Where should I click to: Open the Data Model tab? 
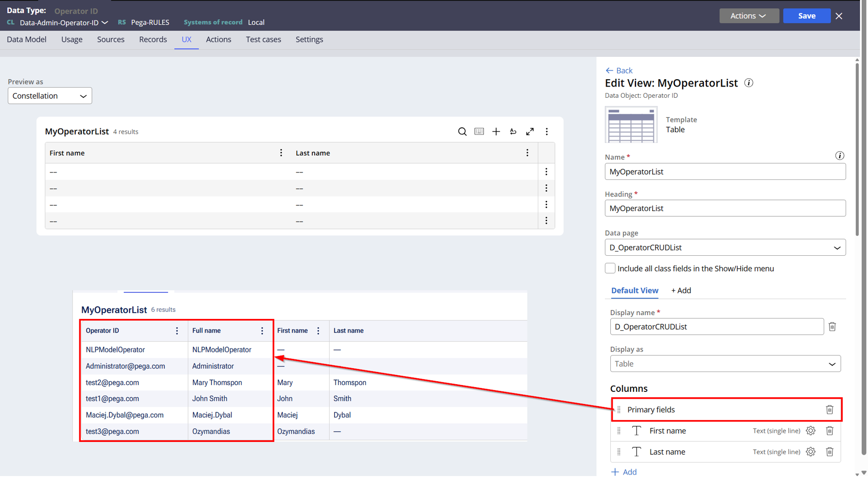[x=26, y=39]
